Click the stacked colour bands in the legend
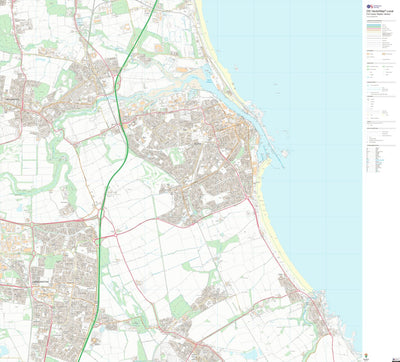400x362 pixels. pyautogui.click(x=374, y=29)
